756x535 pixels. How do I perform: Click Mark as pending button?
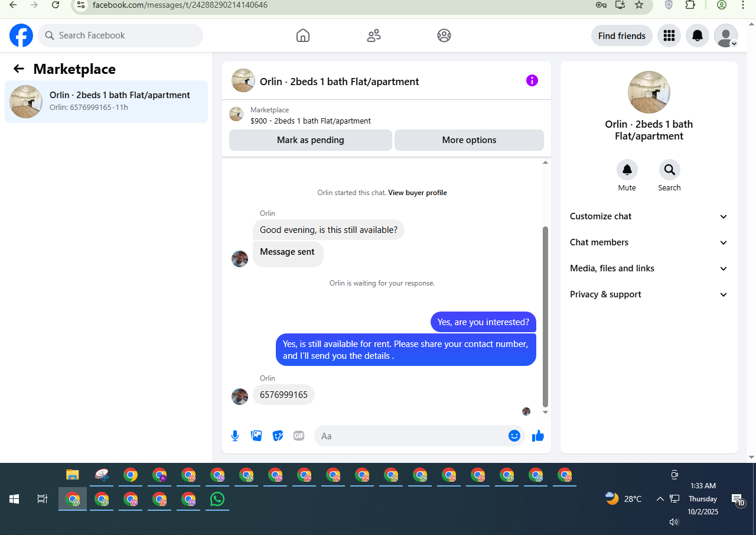point(311,140)
